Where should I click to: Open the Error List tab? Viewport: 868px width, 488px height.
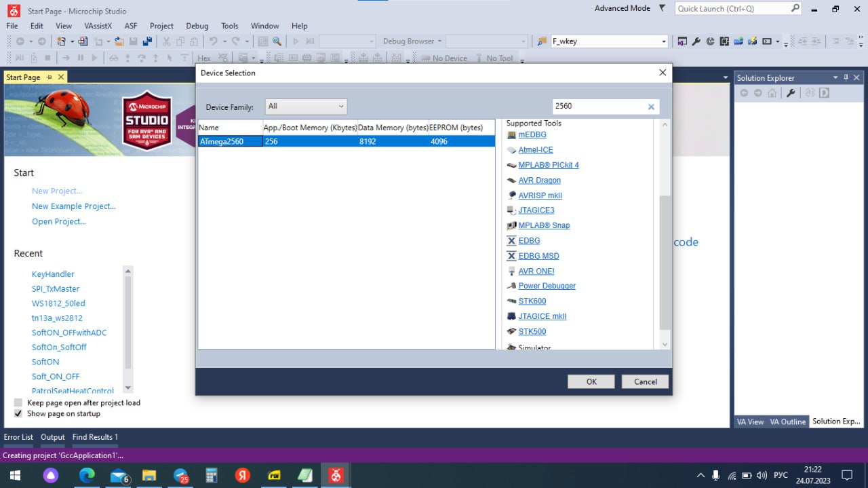[x=18, y=437]
